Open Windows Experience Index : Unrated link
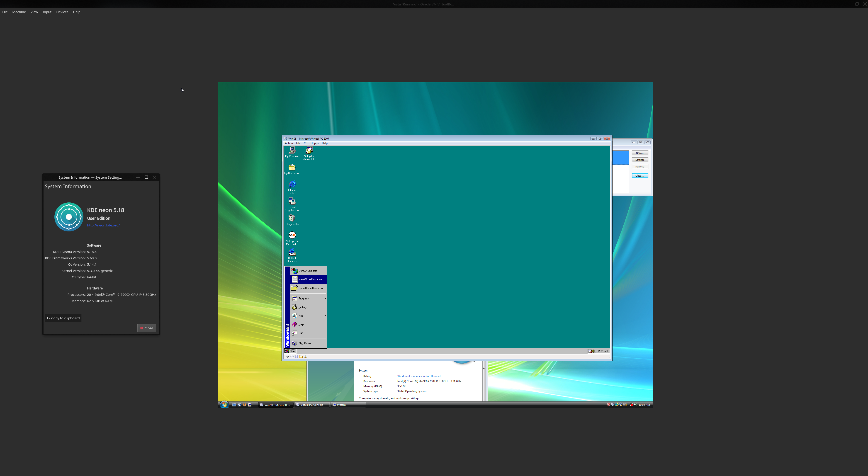This screenshot has height=476, width=868. (x=418, y=376)
